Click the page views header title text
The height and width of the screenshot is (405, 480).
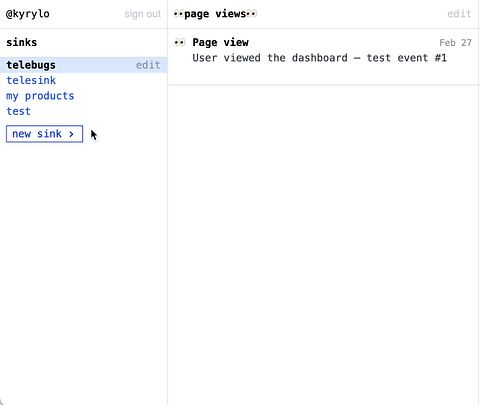(215, 14)
